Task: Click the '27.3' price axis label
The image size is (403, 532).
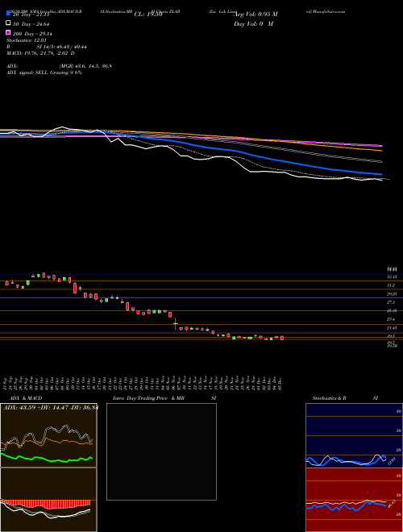Action: (x=392, y=302)
